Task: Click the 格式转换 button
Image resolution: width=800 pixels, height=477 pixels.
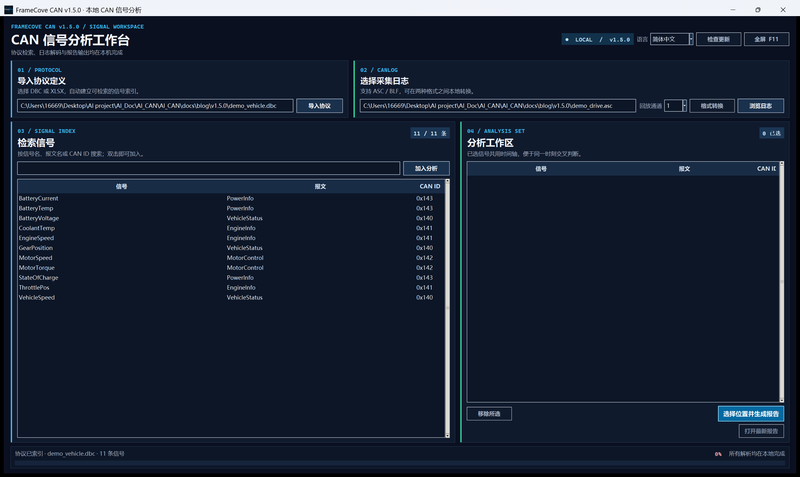Action: [x=712, y=106]
